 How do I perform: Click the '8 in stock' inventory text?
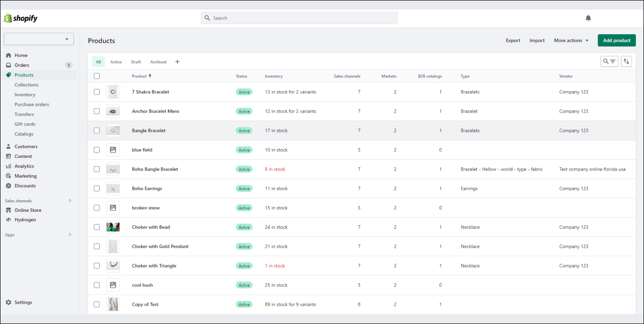pos(275,169)
